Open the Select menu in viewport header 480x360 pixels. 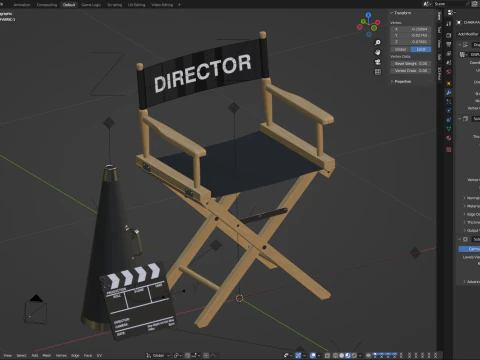(21, 355)
